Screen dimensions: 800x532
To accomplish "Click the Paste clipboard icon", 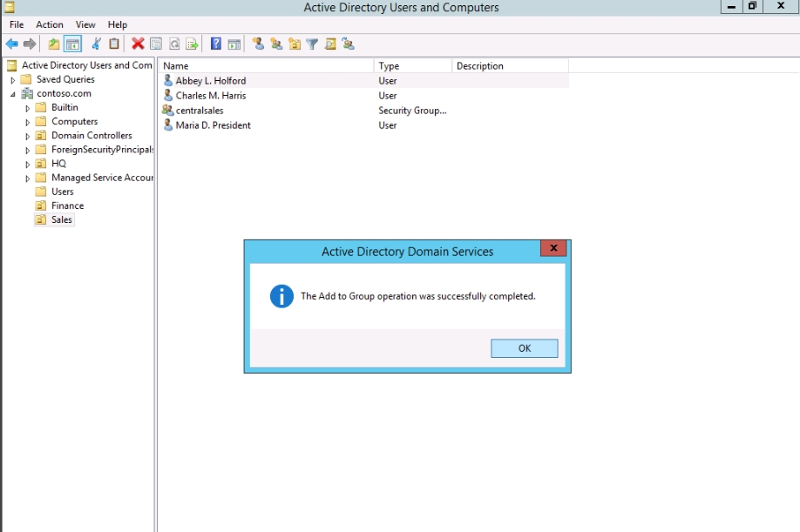I will 114,44.
